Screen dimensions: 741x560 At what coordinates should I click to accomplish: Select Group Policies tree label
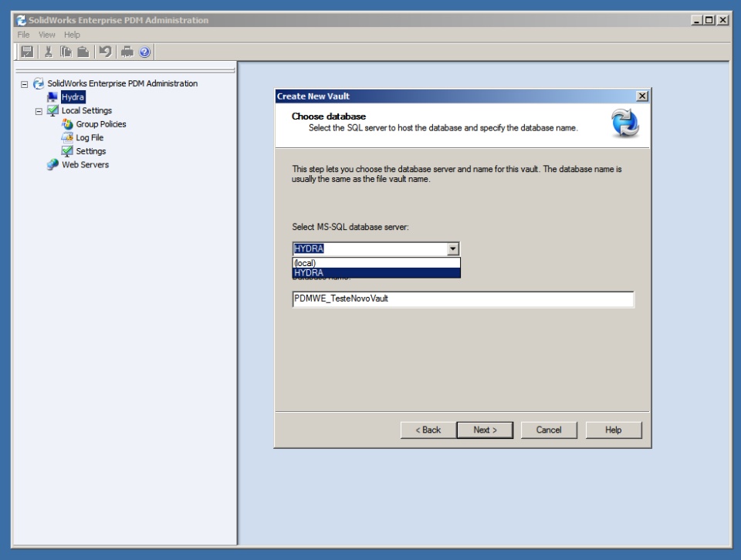coord(101,124)
